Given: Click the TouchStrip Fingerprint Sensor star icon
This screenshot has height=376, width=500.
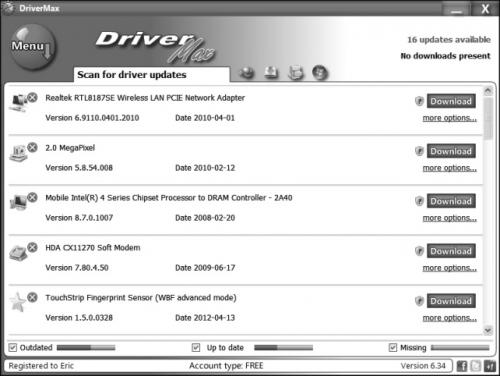Looking at the screenshot, I should [x=17, y=302].
